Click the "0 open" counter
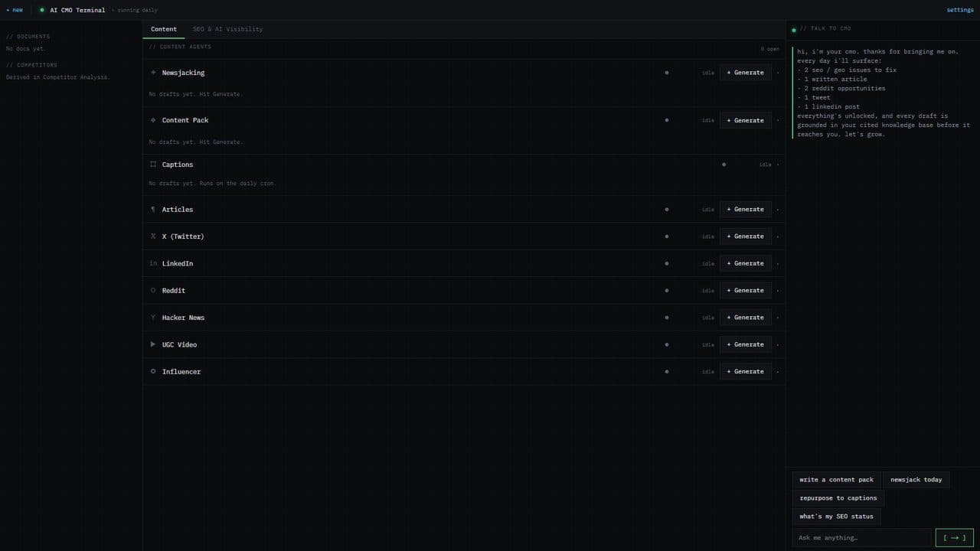The height and width of the screenshot is (551, 980). 769,48
